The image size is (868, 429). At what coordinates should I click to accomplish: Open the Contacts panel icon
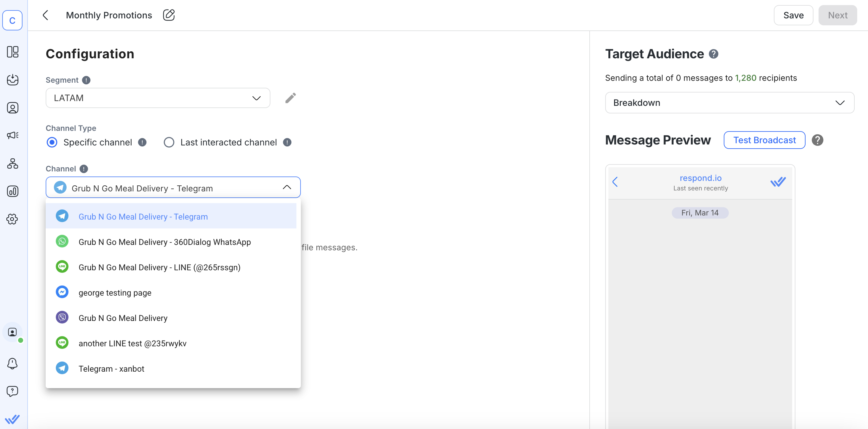12,108
